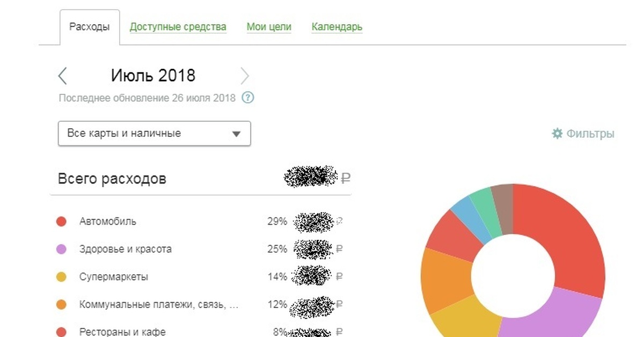Open the Фильтры link
Viewport: 644px width, 337px height.
[x=590, y=134]
